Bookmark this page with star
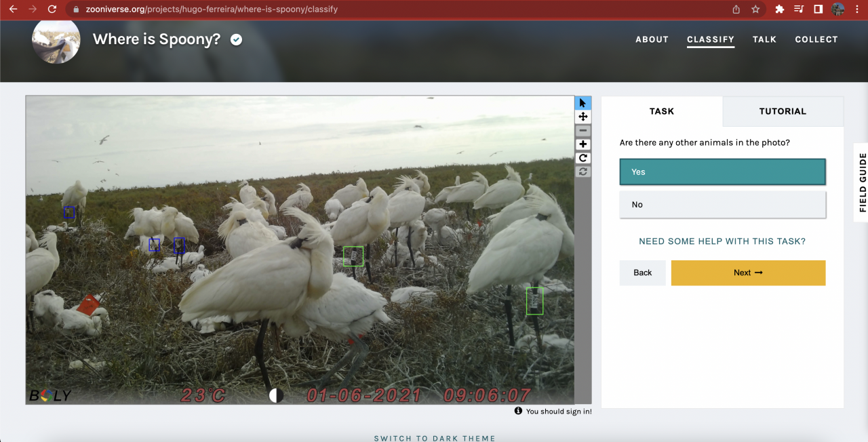868x442 pixels. pos(755,9)
